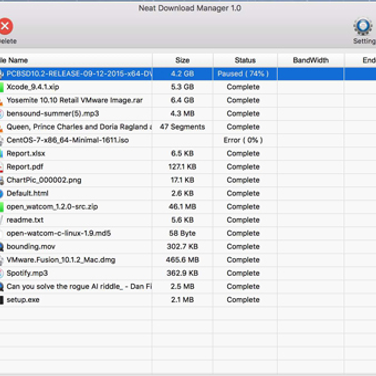
Task: Select Yosemite 10.10 Retail VMware Image.rar
Action: 75,100
